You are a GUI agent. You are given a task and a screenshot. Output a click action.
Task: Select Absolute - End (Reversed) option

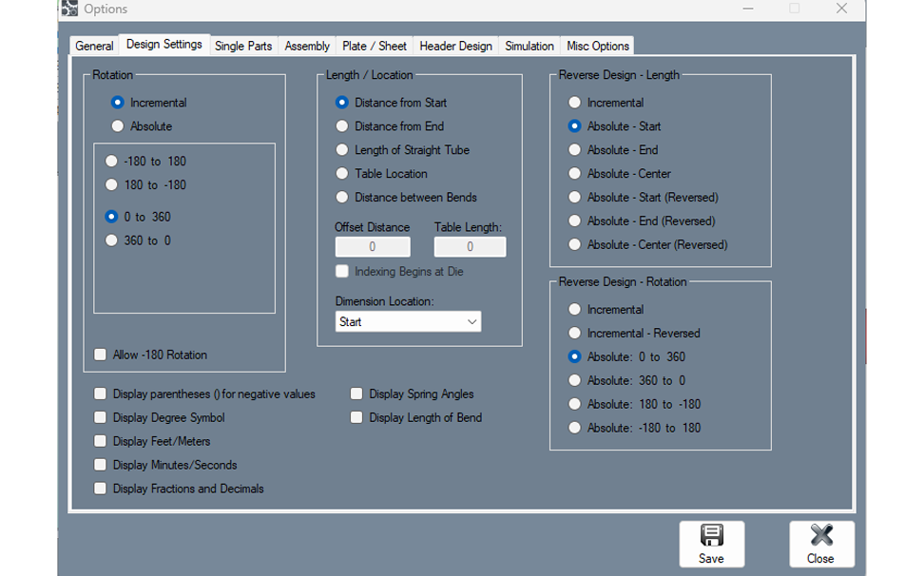tap(642, 221)
